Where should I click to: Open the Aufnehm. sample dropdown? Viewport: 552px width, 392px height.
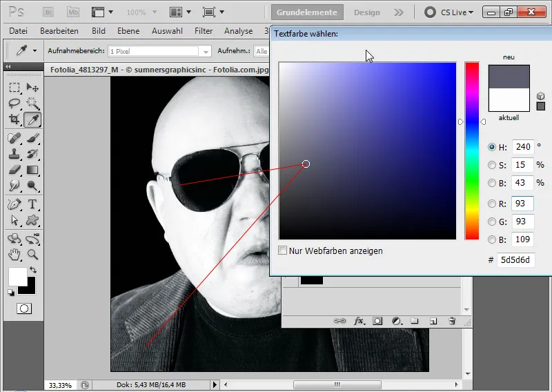262,52
